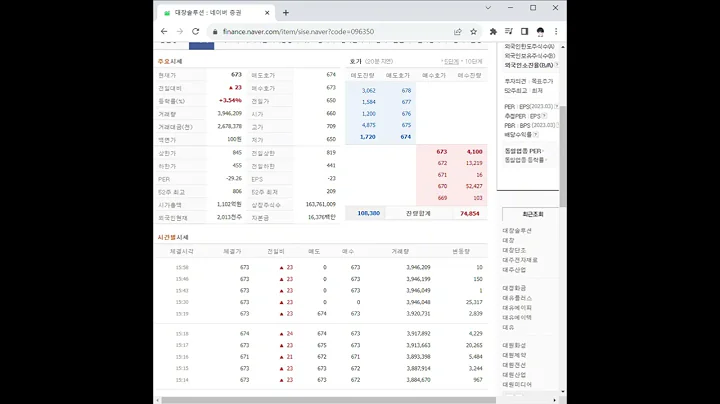720x404 pixels.
Task: Click the PER value -29.26
Action: pos(234,178)
